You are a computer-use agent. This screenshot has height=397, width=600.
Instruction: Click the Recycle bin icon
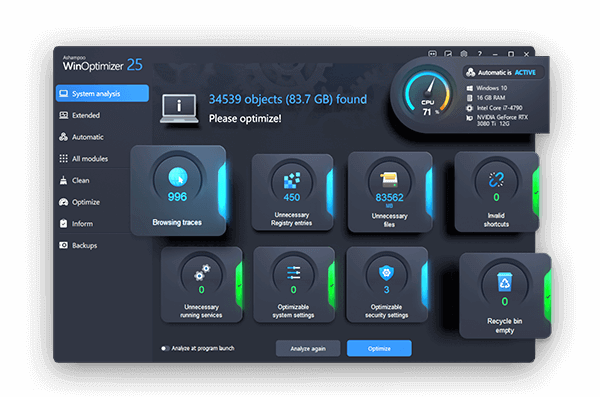(505, 282)
